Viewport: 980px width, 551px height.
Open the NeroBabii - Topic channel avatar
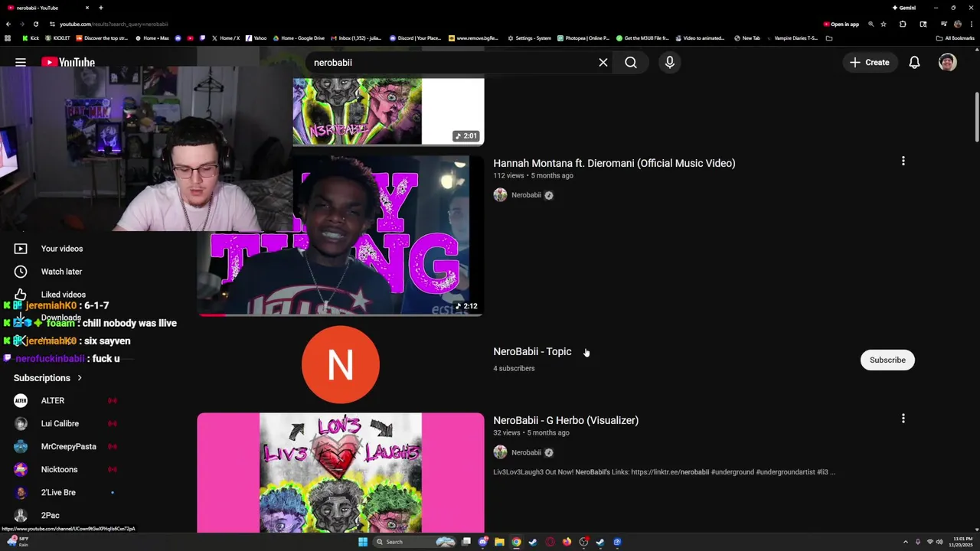tap(341, 364)
